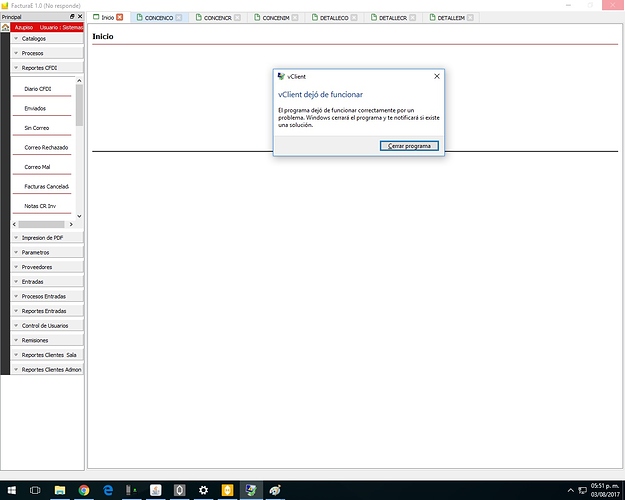Screen dimensions: 625x500
Task: Close the CONCENCR tab
Action: tap(238, 18)
